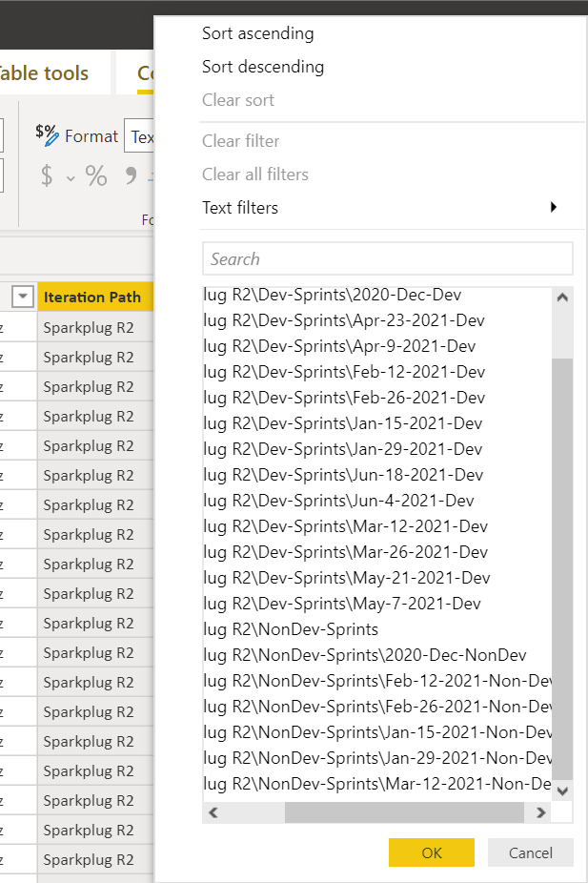Select Dev-Sprints\May-7-2021-Dev filter value

342,604
